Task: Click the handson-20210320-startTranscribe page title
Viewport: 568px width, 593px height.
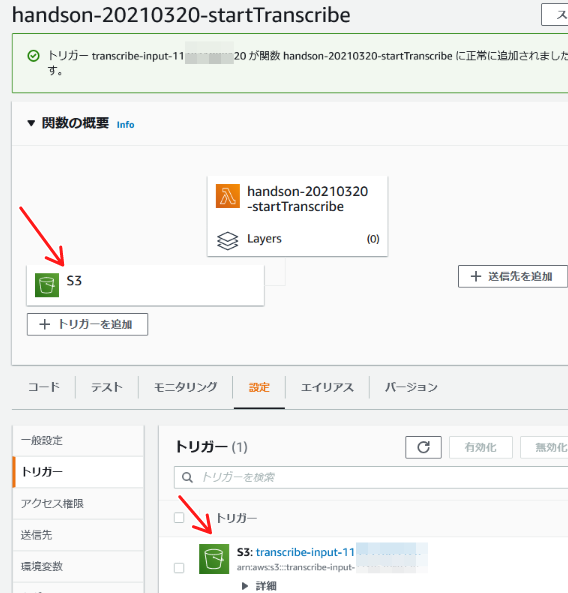Action: pos(181,15)
